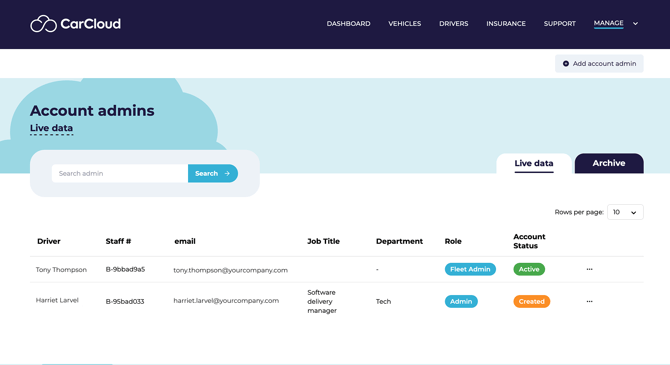Click staff number B-95bad033

125,301
